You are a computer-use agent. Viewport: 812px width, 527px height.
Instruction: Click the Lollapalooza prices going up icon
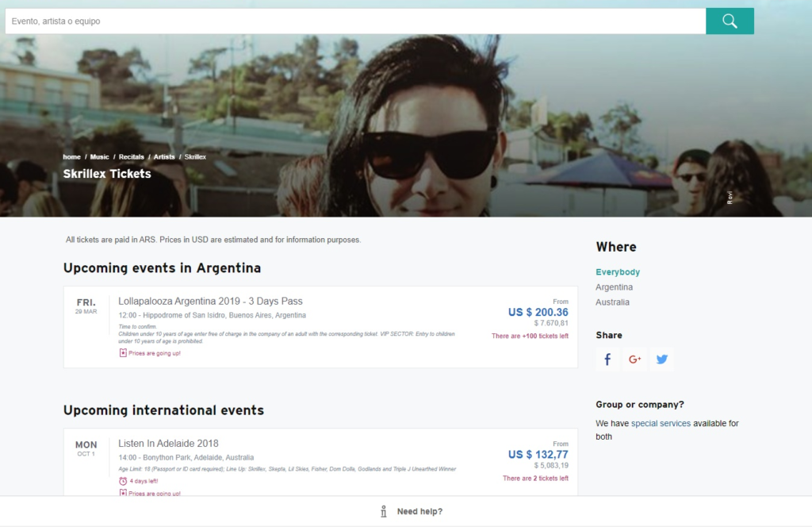click(x=123, y=353)
